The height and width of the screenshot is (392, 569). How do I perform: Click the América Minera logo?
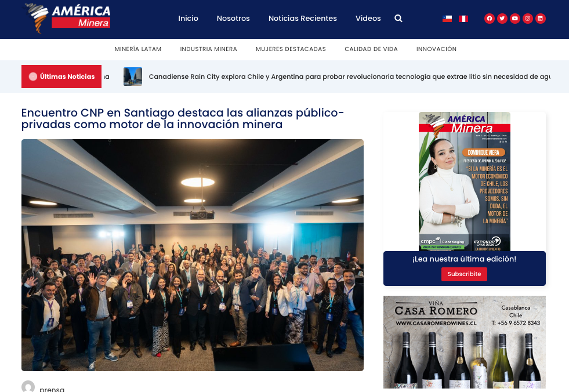67,17
